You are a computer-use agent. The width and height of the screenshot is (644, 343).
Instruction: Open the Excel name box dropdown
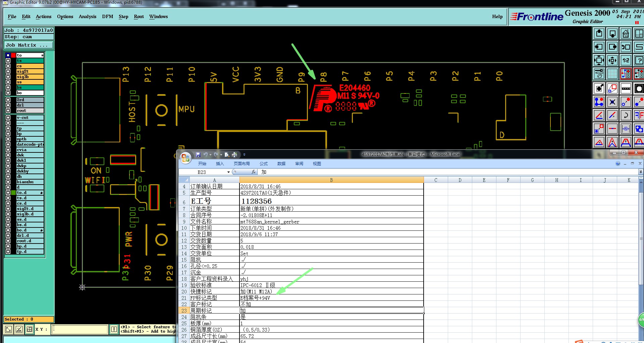point(228,172)
